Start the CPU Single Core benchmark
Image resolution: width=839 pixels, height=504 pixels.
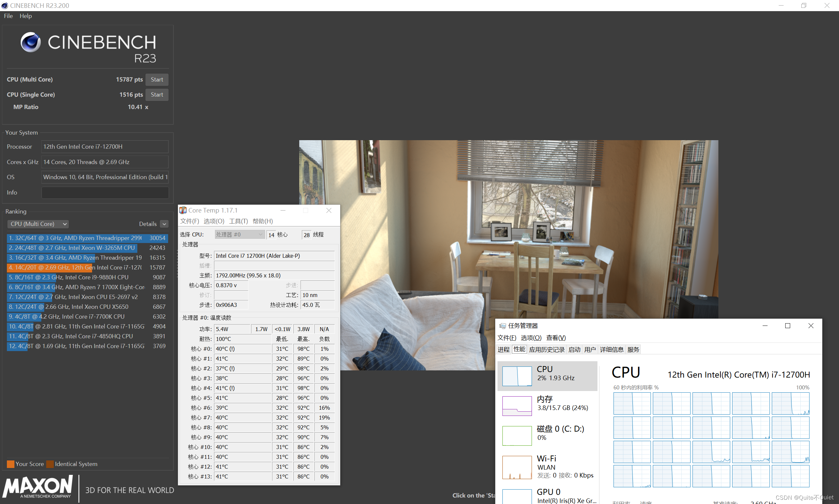click(157, 95)
